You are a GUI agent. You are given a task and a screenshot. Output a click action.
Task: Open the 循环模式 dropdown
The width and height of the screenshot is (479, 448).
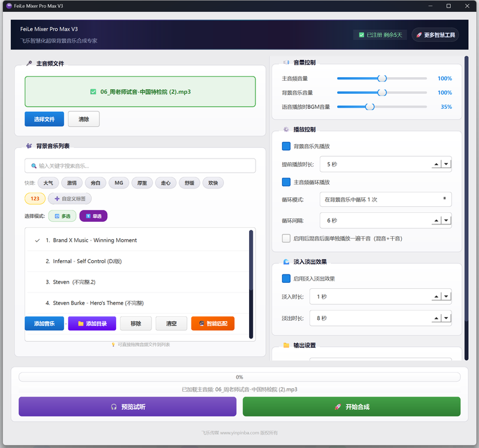tap(385, 199)
